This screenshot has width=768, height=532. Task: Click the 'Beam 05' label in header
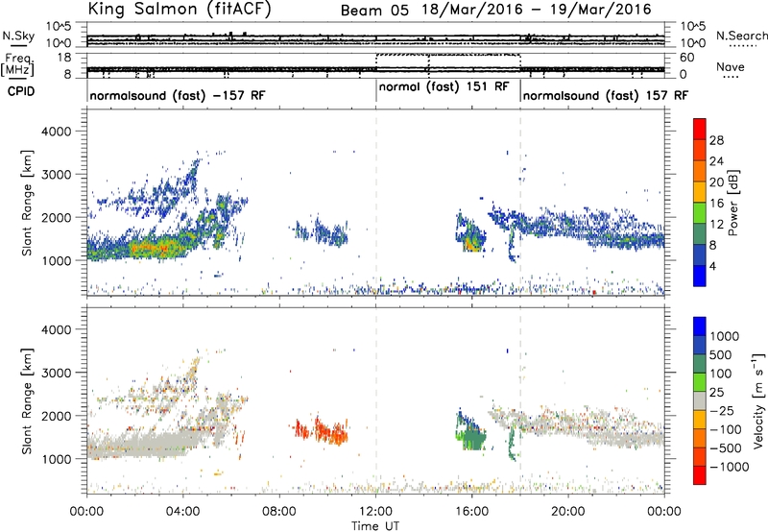(374, 11)
